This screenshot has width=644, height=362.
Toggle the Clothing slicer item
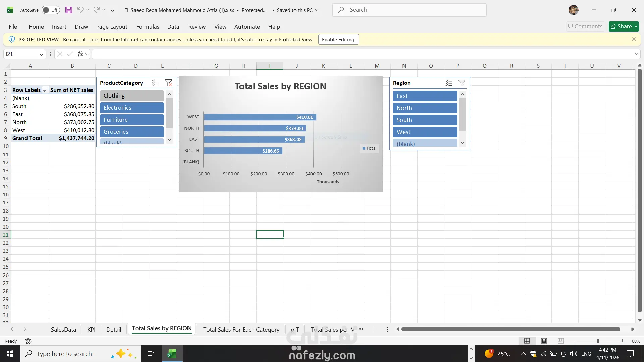(x=132, y=96)
